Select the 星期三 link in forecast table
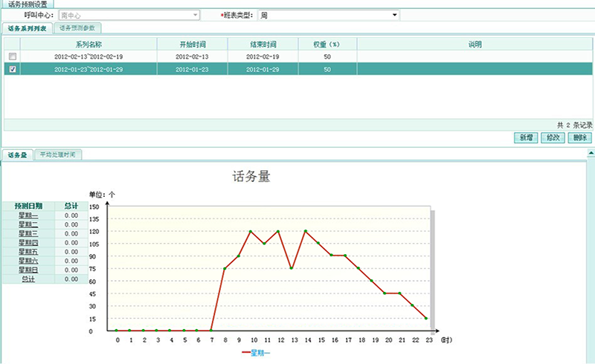Viewport: 595px width, 364px height. point(30,233)
